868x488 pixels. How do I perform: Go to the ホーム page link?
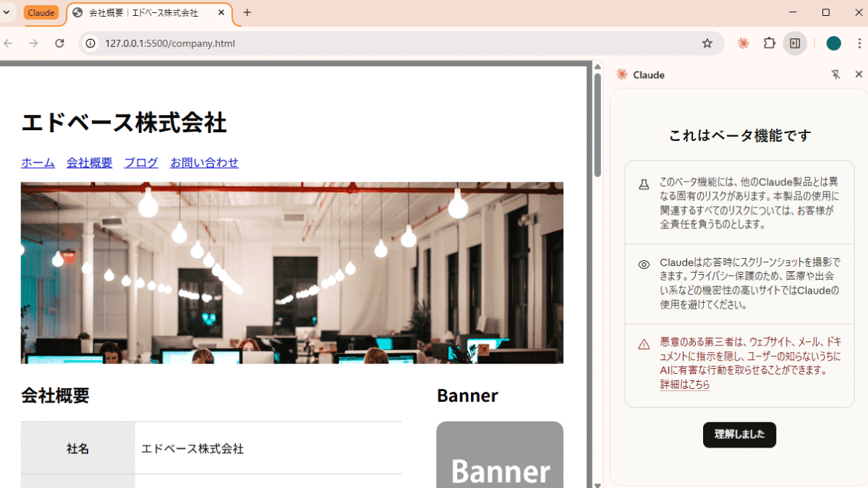[x=38, y=163]
